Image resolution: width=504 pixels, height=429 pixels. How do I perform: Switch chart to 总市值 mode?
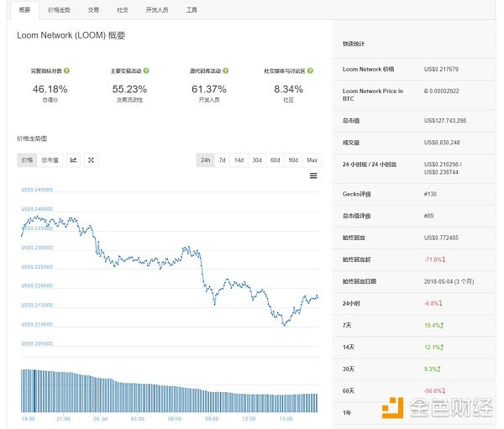pos(50,160)
